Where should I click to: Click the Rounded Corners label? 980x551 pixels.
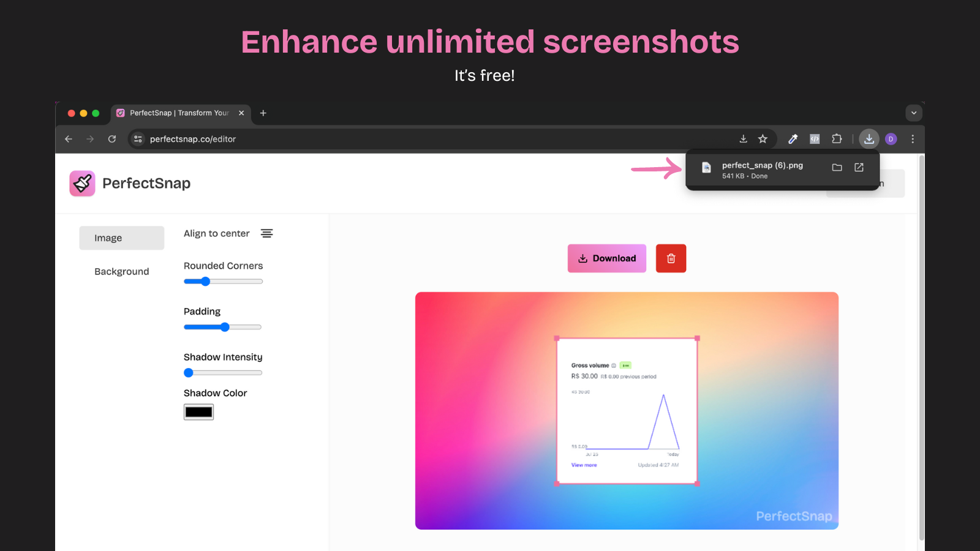(223, 266)
